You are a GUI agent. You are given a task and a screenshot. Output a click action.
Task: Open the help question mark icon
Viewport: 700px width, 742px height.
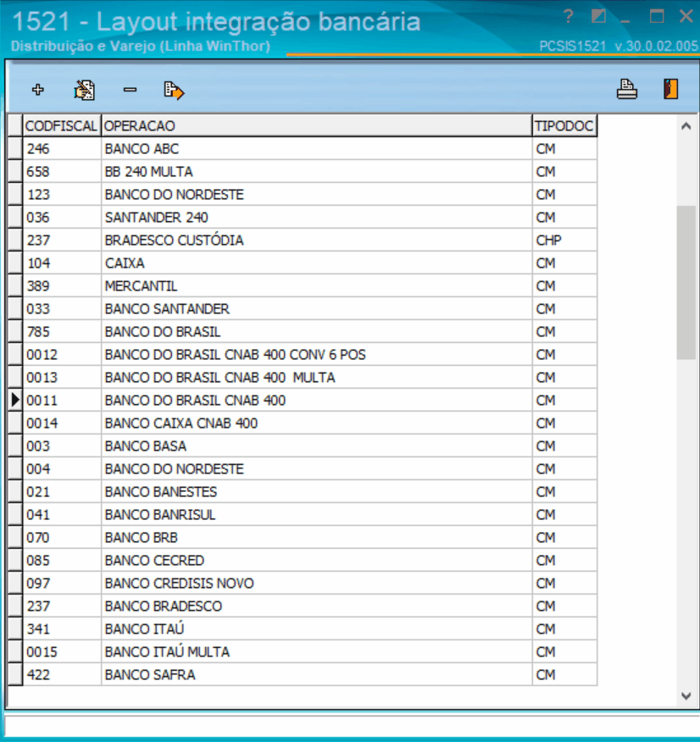click(x=569, y=17)
